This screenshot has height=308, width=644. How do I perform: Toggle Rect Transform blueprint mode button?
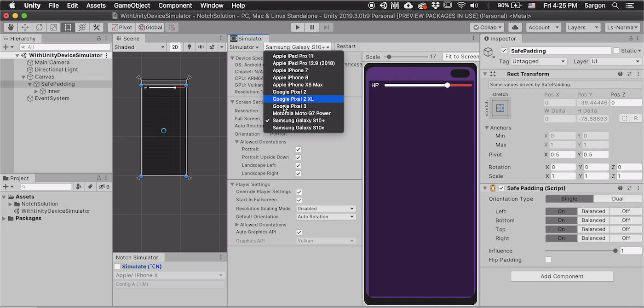click(624, 118)
